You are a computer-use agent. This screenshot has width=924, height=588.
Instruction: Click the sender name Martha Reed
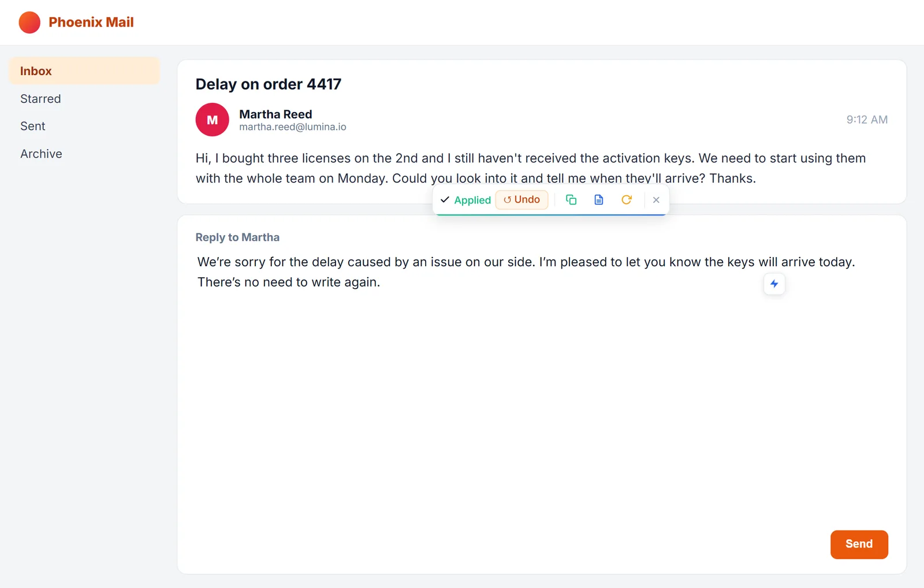point(275,114)
